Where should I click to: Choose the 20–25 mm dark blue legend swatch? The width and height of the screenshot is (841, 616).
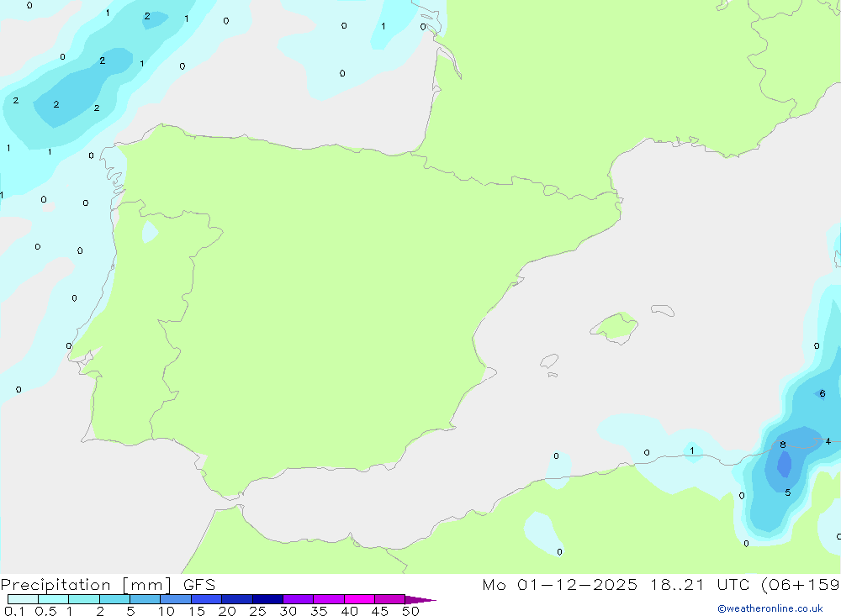(x=236, y=599)
